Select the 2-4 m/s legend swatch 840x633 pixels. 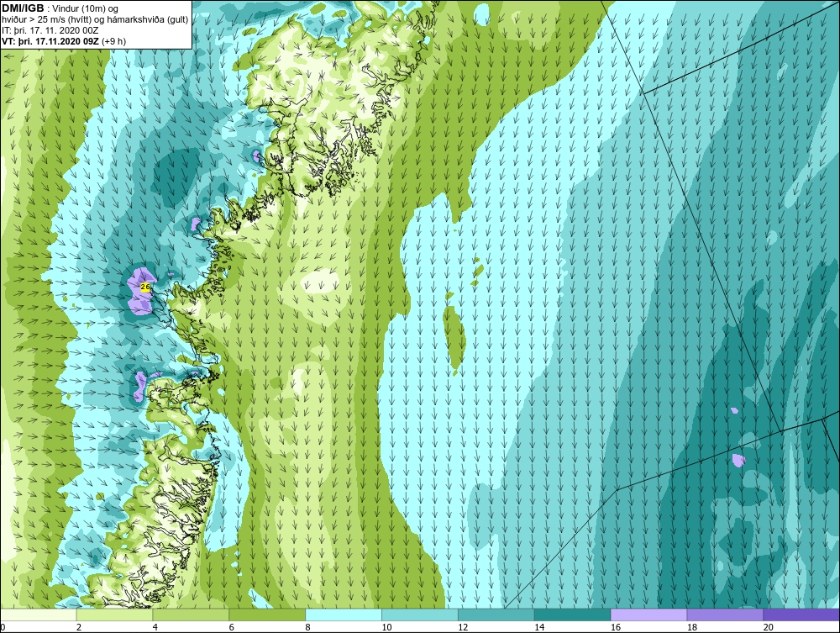tap(114, 615)
